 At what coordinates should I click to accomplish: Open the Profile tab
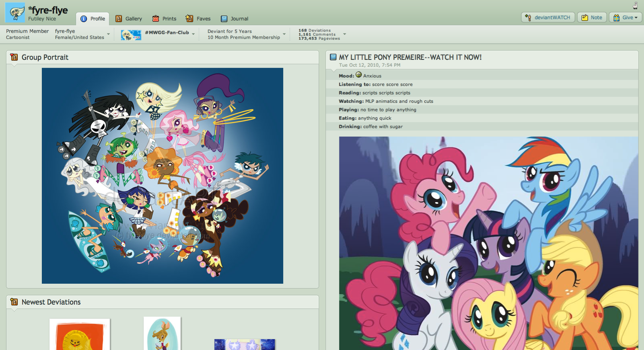tap(93, 18)
